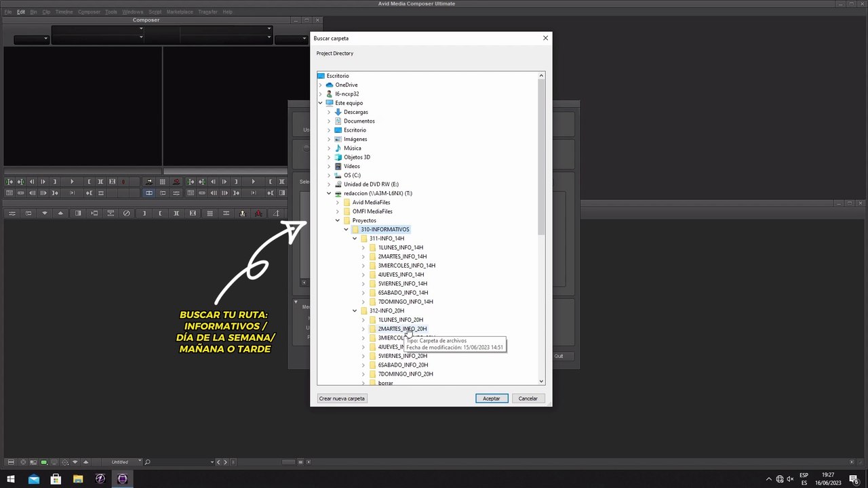Click Crear nueva carpeta
The height and width of the screenshot is (488, 868).
coord(342,399)
